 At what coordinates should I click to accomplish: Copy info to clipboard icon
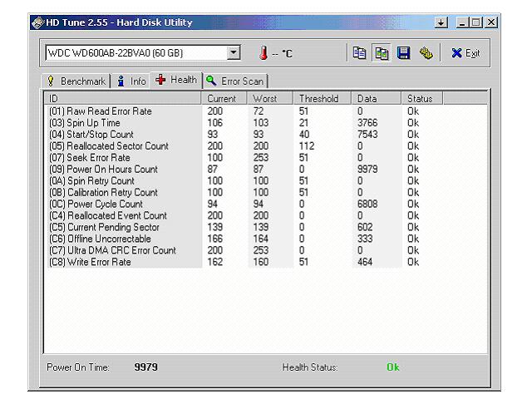[359, 53]
